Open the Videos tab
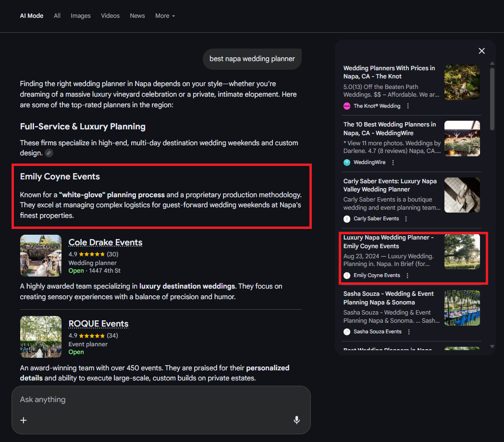The width and height of the screenshot is (504, 442). pyautogui.click(x=110, y=16)
